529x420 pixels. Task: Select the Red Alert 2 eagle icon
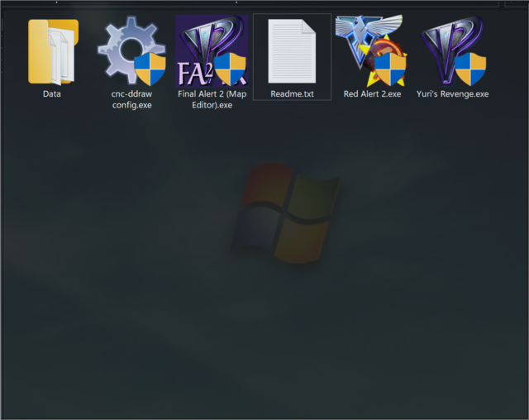[371, 50]
